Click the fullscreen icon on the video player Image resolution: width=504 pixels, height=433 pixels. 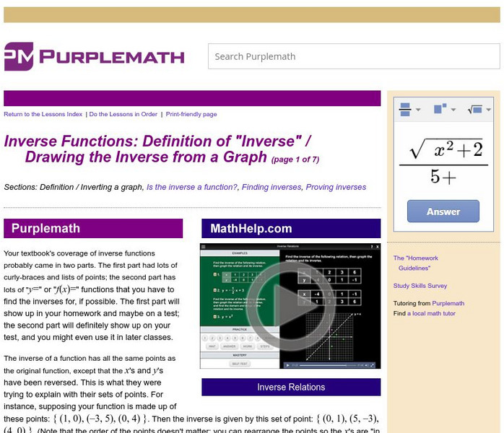[373, 365]
